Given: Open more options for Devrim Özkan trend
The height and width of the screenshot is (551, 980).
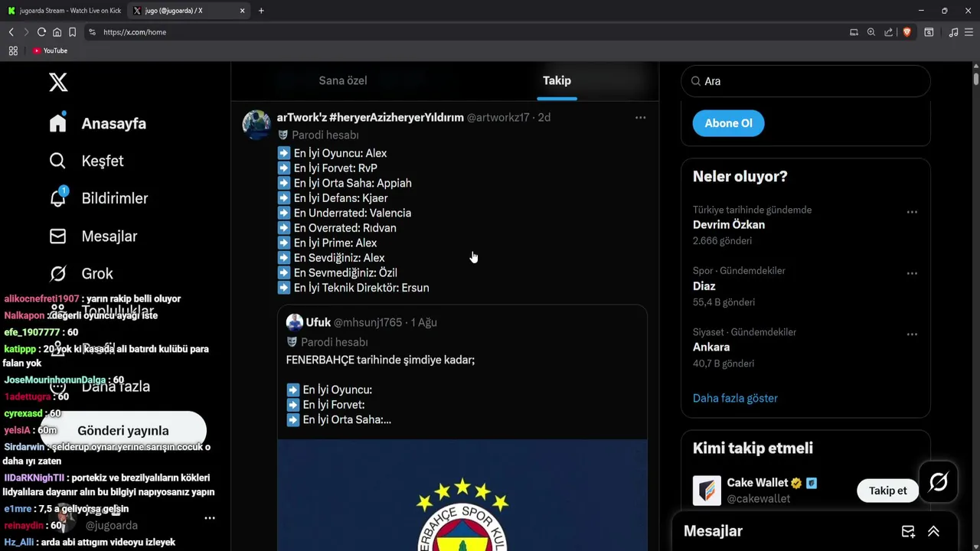Looking at the screenshot, I should tap(912, 212).
